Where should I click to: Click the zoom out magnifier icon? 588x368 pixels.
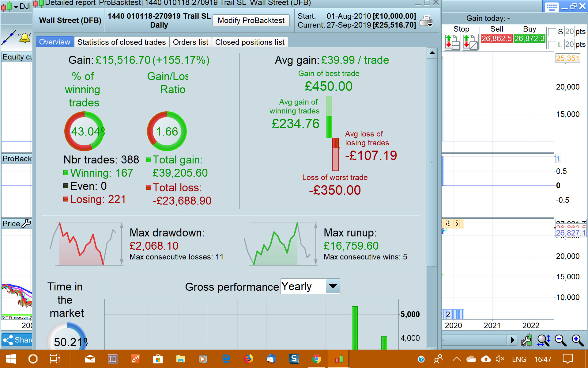point(560,340)
